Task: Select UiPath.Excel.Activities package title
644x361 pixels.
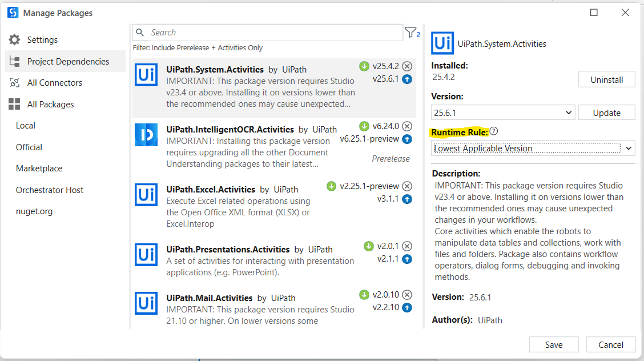Action: [211, 189]
